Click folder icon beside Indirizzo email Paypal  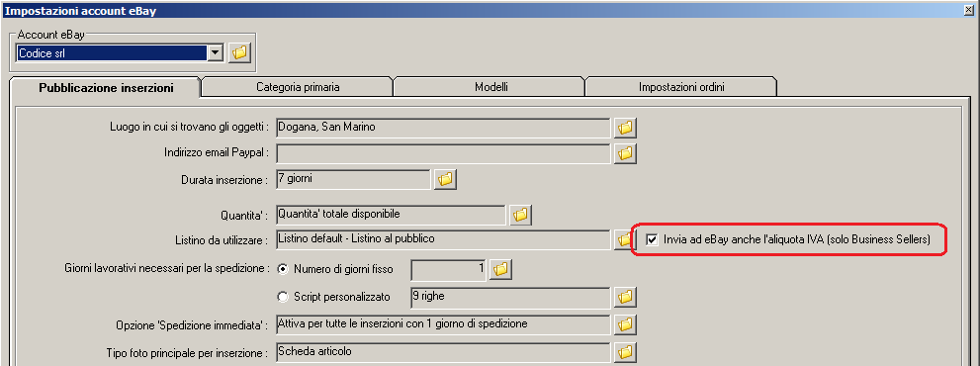(625, 153)
